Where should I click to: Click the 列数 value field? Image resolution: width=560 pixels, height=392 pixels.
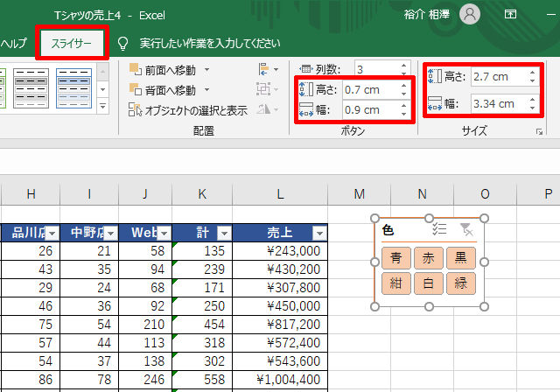(377, 69)
